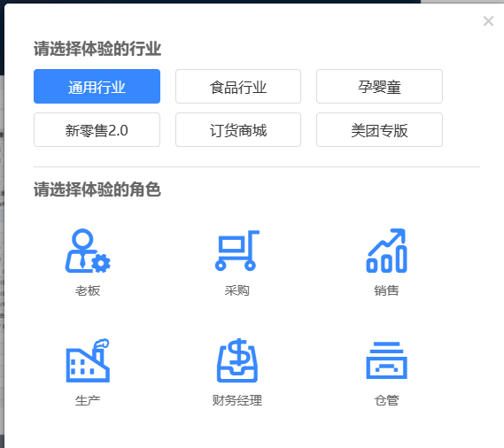Click the 销售 text label

coord(387,290)
